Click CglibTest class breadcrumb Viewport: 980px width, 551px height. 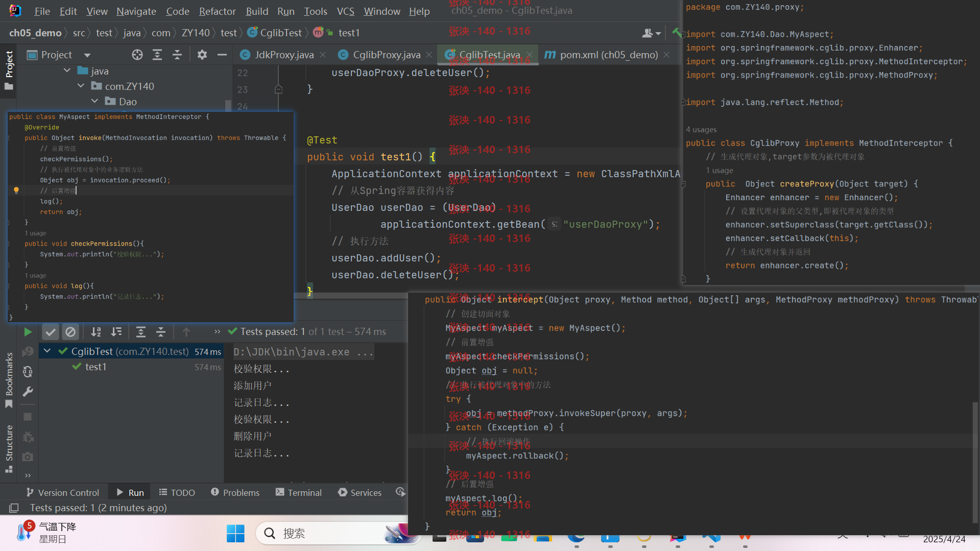(x=275, y=33)
